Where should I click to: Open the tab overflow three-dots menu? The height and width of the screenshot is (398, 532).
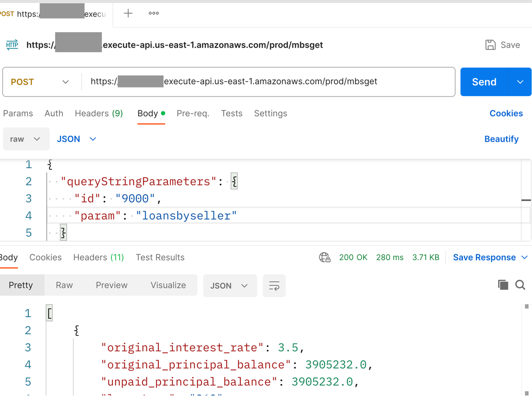154,13
